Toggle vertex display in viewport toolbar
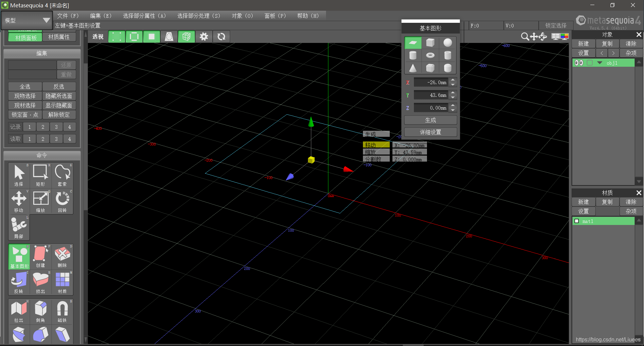644x346 pixels. [x=117, y=37]
